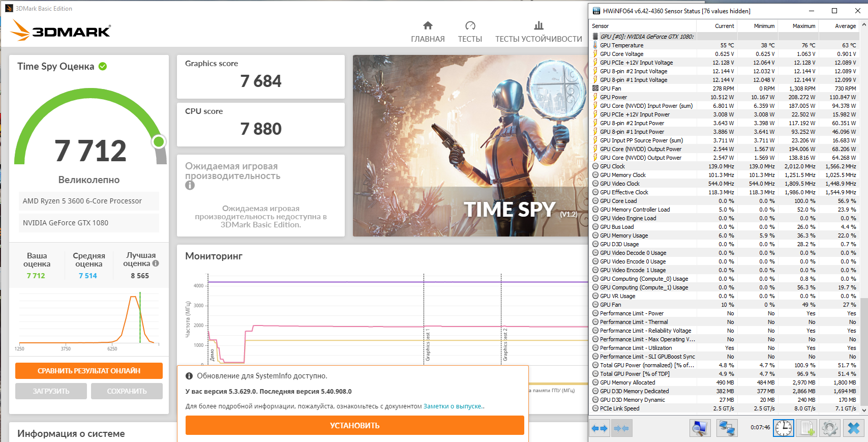
Task: Select the Performance Limit - Utilization row
Action: tap(725, 348)
